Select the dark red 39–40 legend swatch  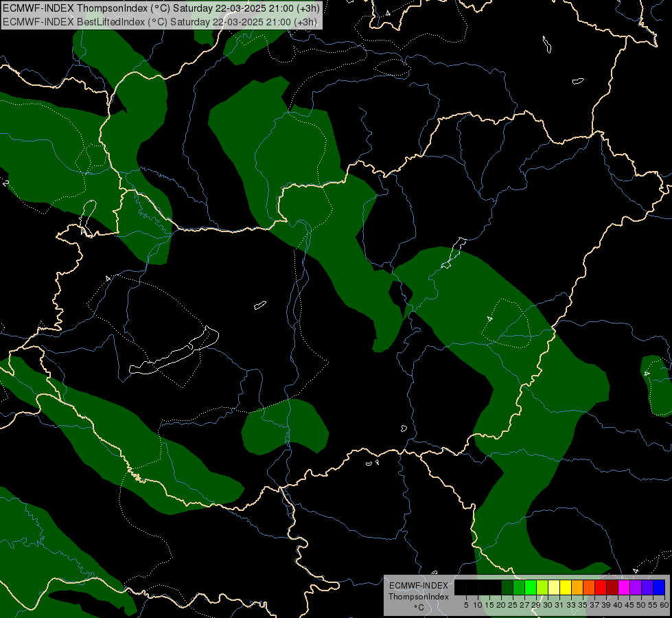click(612, 587)
